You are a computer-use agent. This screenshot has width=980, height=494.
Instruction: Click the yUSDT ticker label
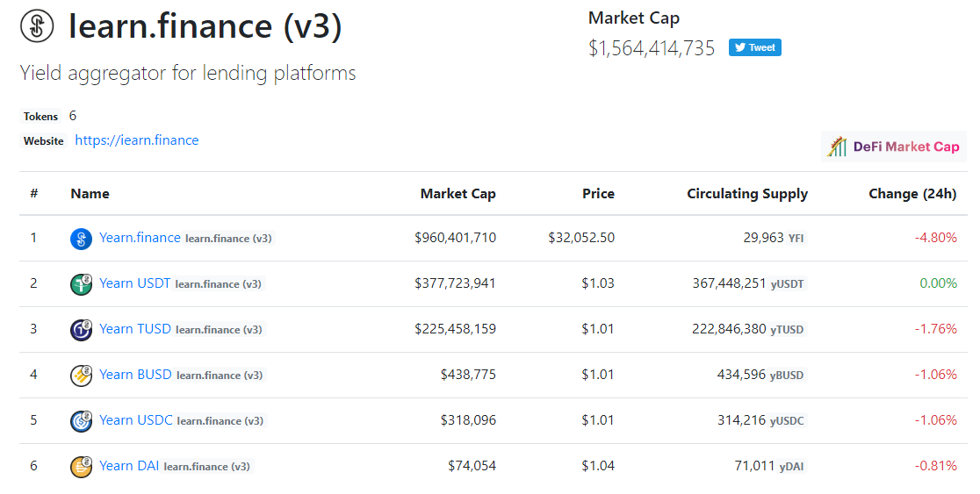pyautogui.click(x=788, y=284)
